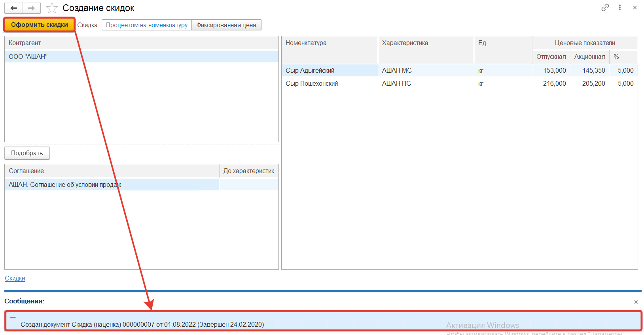Open the three-dot more options menu

pos(620,8)
